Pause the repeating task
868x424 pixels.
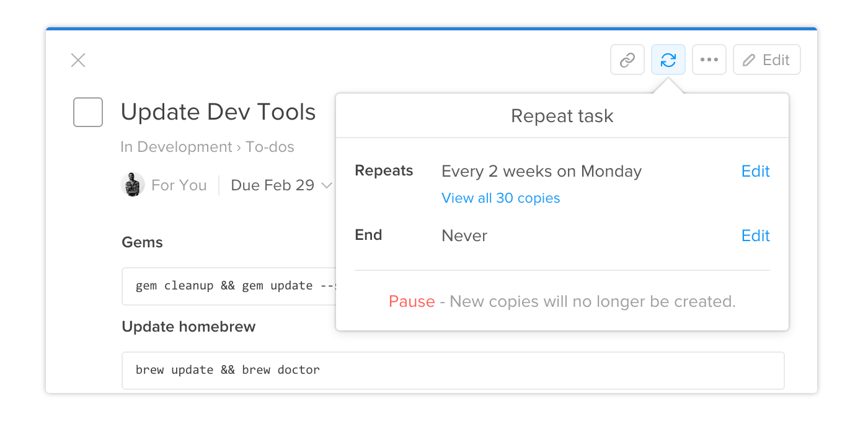click(411, 301)
